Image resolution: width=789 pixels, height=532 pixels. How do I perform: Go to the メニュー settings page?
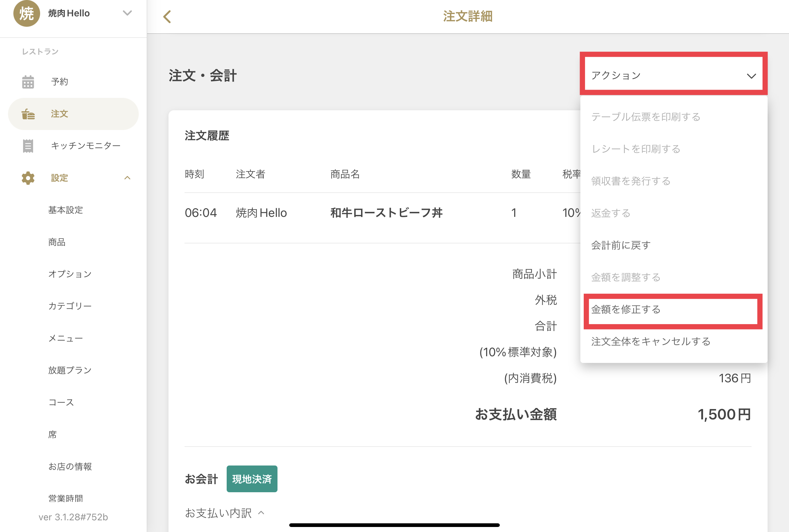66,338
